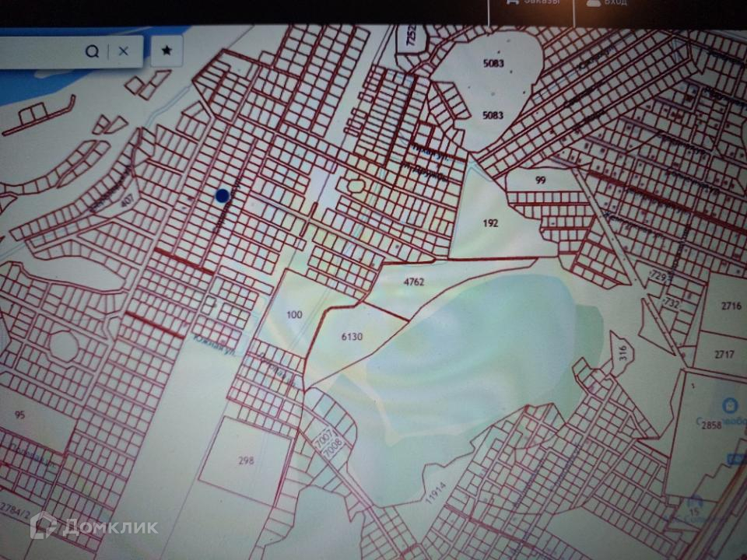Screen dimensions: 747x560
Task: Click the blue location marker dot
Action: point(223,195)
